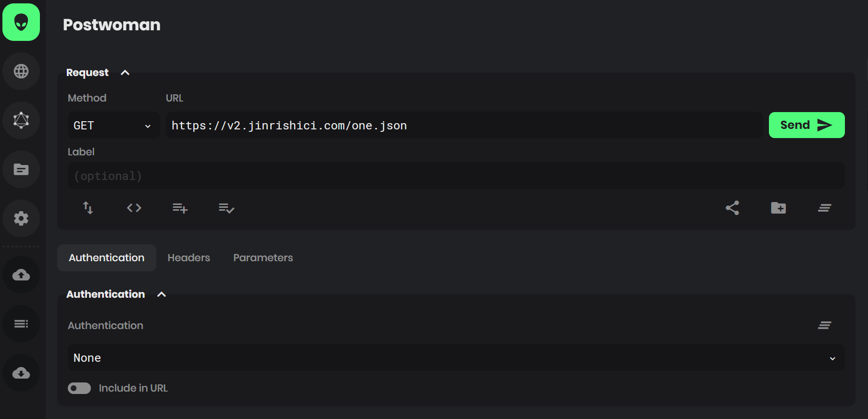This screenshot has width=868, height=419.
Task: Toggle the Include in URL switch
Action: pos(79,388)
